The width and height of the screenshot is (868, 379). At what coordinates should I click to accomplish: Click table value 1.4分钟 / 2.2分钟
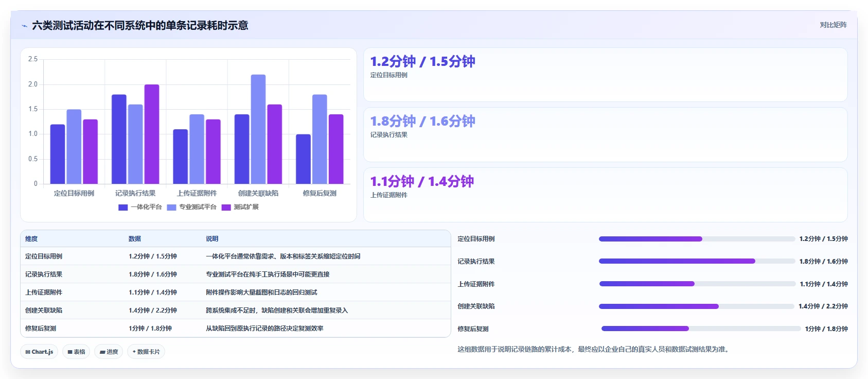[x=153, y=311]
